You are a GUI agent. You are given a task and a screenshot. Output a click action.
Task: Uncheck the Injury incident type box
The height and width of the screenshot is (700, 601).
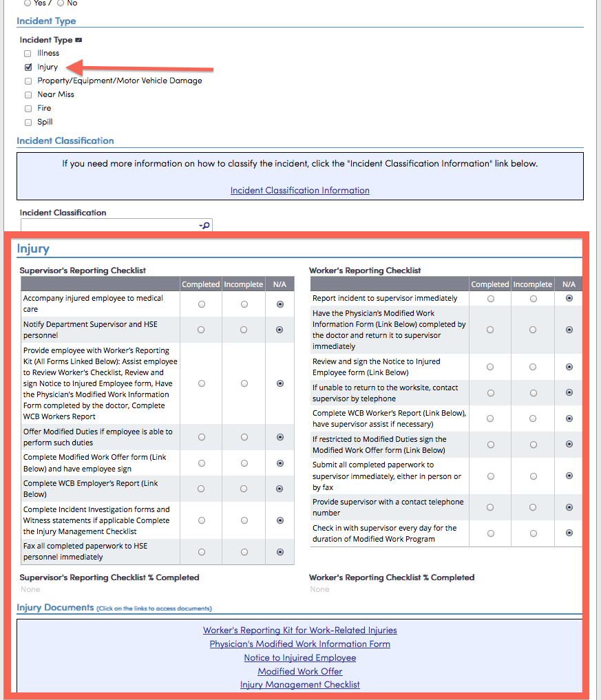pos(28,67)
